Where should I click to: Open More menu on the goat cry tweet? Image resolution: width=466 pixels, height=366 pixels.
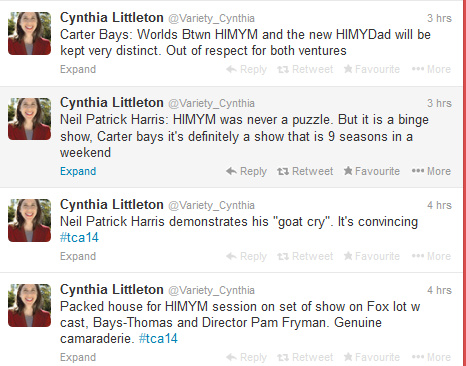(x=431, y=256)
